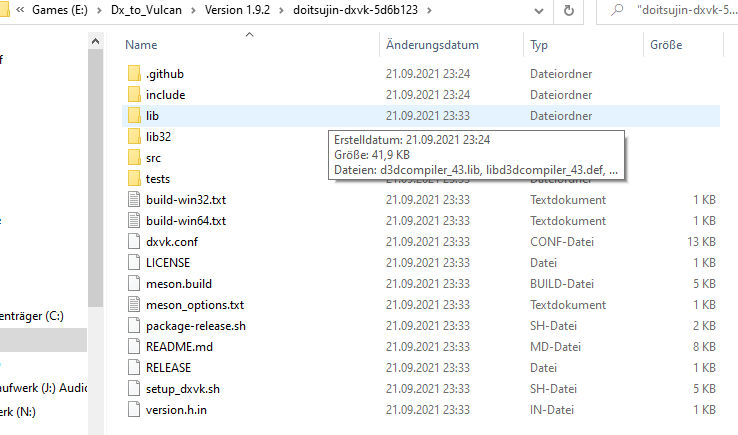Viewport: 738px width, 435px height.
Task: Open the .github folder icon
Action: 134,73
